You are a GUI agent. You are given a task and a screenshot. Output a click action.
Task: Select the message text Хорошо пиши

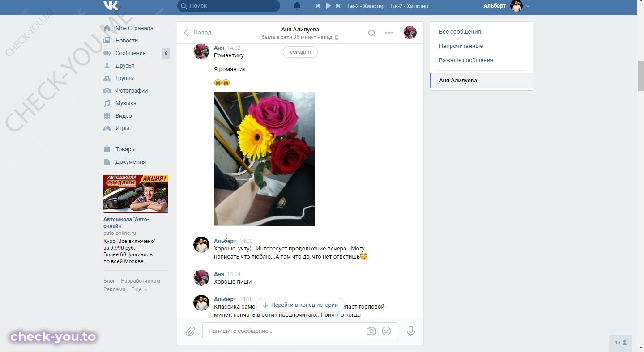tap(233, 282)
